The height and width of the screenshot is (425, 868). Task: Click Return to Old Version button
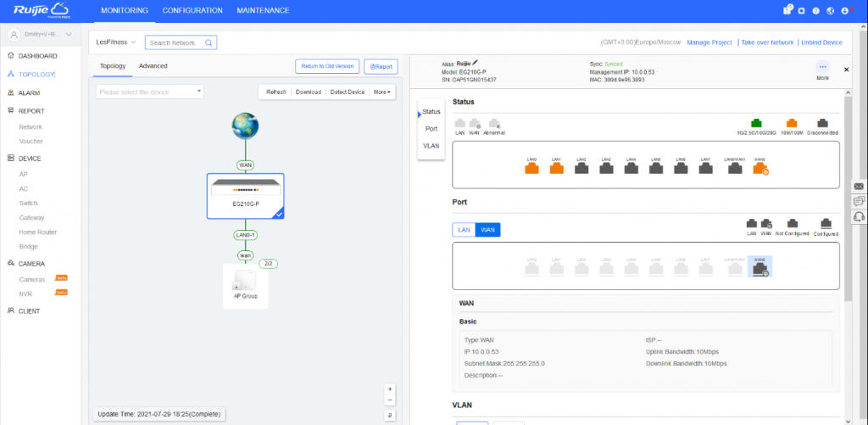tap(327, 66)
